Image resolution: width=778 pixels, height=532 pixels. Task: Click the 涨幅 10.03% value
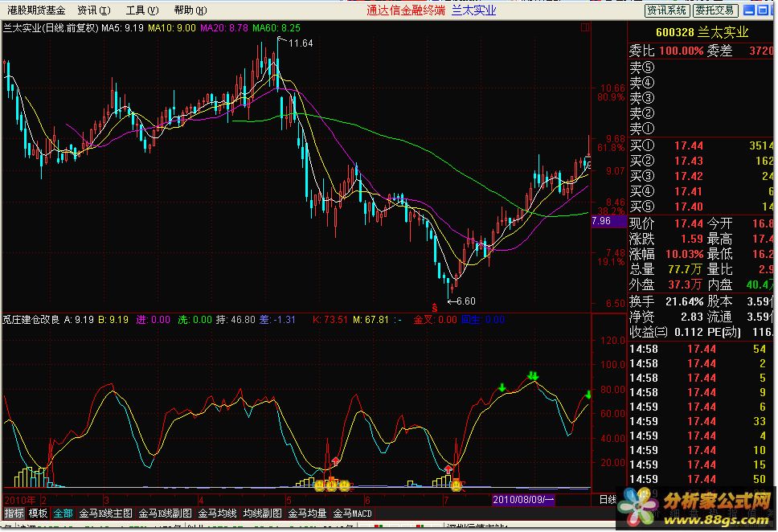tap(684, 255)
